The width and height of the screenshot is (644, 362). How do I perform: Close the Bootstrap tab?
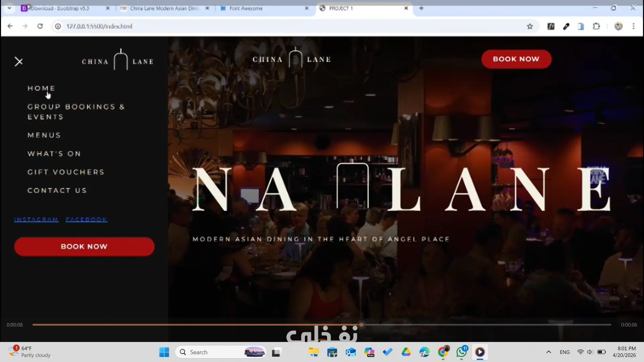pos(108,8)
